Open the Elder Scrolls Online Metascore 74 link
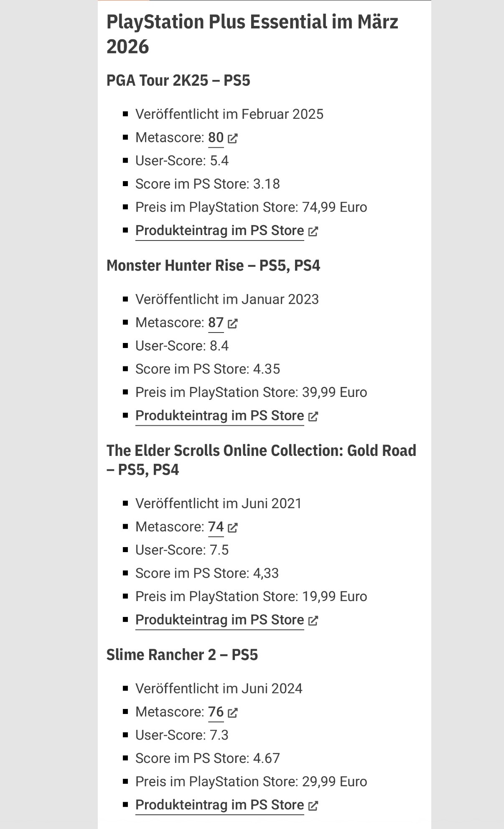The width and height of the screenshot is (504, 829). click(216, 527)
